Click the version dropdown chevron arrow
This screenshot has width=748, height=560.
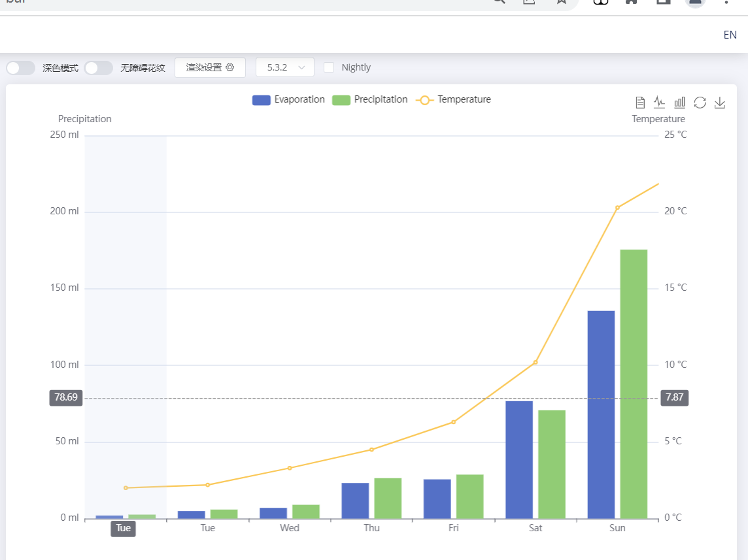click(301, 67)
